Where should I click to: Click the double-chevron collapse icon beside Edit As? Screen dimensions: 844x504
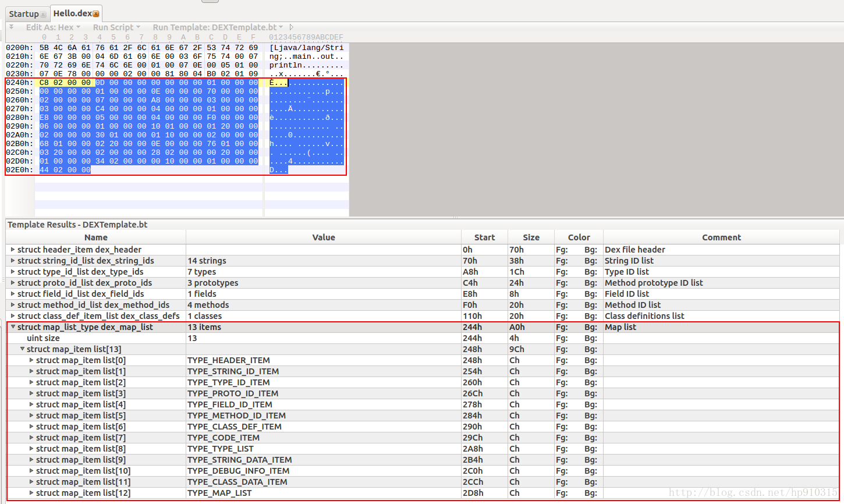point(11,27)
